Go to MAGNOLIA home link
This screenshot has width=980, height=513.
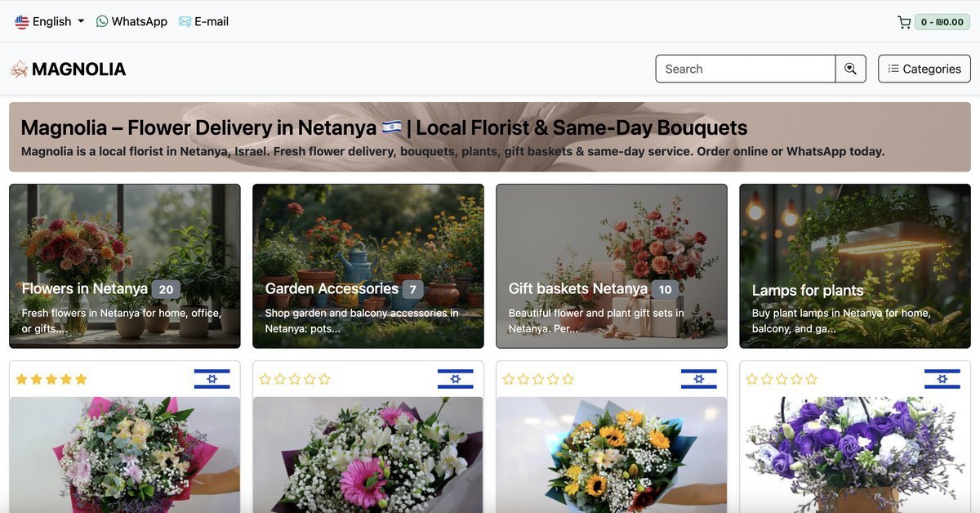click(68, 69)
